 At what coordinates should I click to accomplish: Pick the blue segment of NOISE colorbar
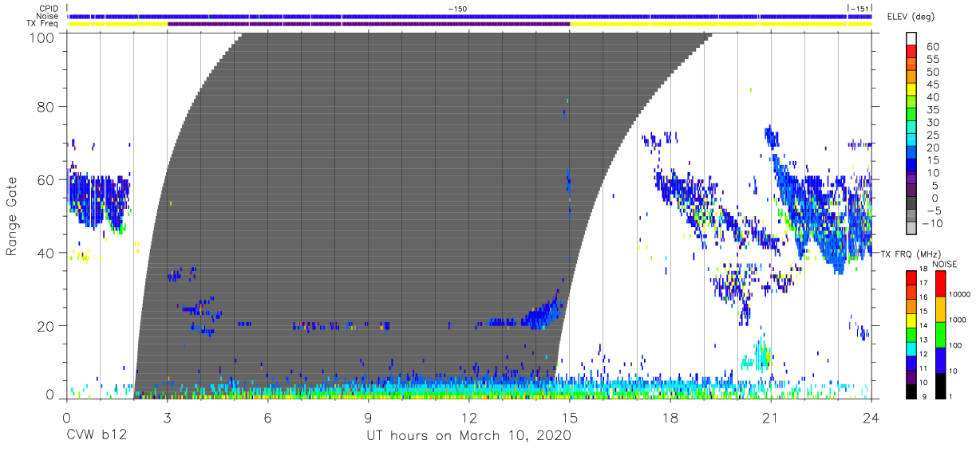click(x=939, y=360)
